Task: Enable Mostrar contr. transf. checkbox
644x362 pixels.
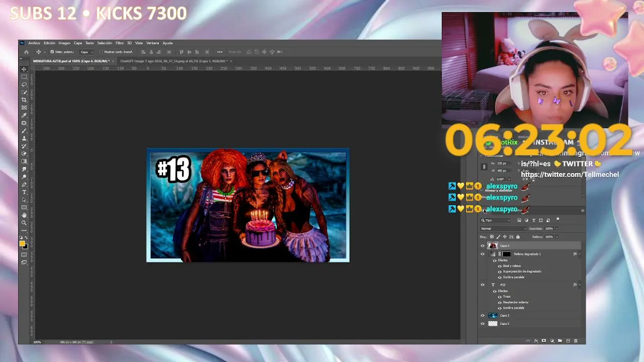Action: click(101, 52)
